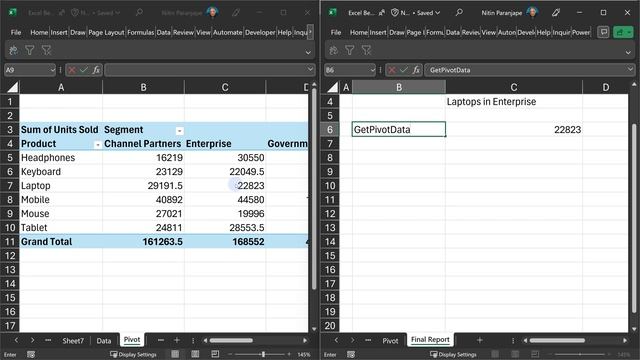Confirm entry with checkmark in right window

404,70
